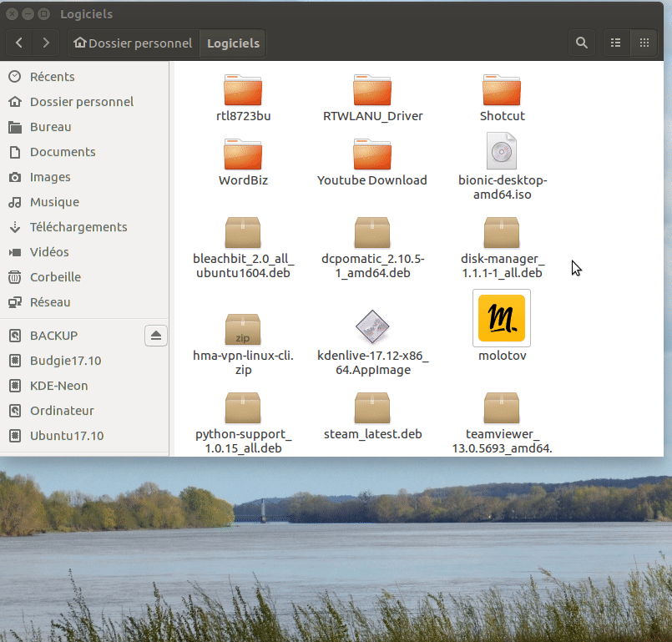This screenshot has height=642, width=672.
Task: Select the steam_latest.deb package
Action: tap(372, 416)
